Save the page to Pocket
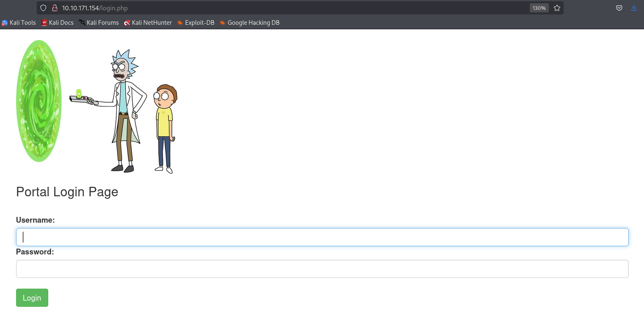The width and height of the screenshot is (644, 327). pyautogui.click(x=619, y=8)
